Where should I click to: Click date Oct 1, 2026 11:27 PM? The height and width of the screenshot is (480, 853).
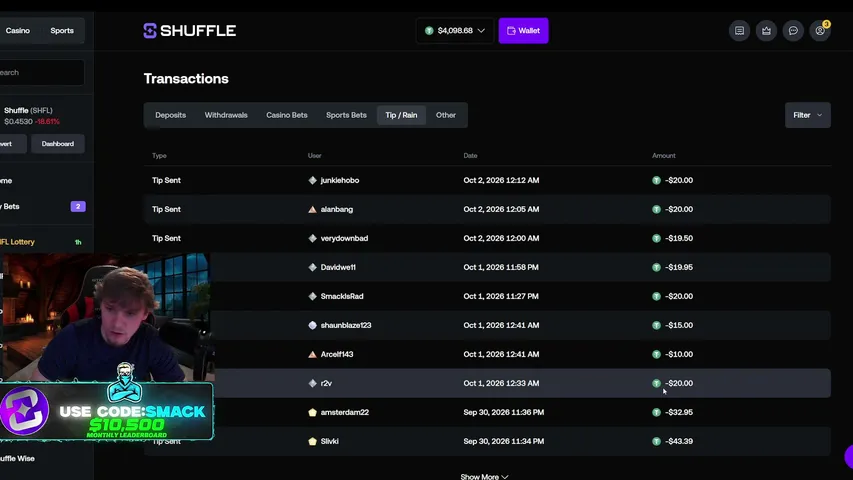click(x=500, y=296)
